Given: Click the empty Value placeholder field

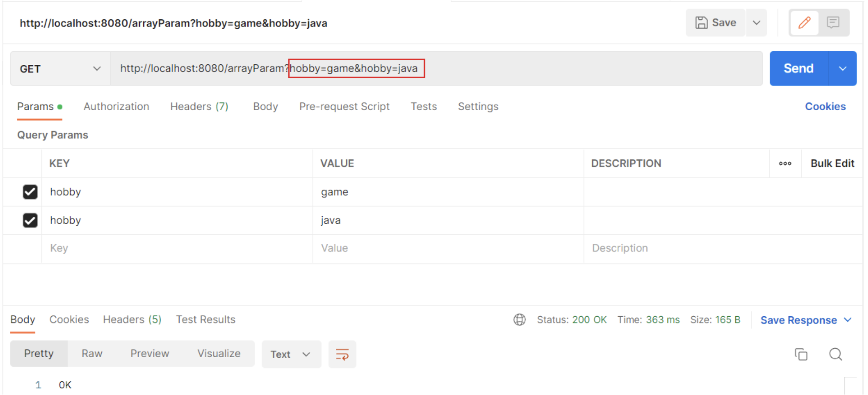Looking at the screenshot, I should (448, 248).
